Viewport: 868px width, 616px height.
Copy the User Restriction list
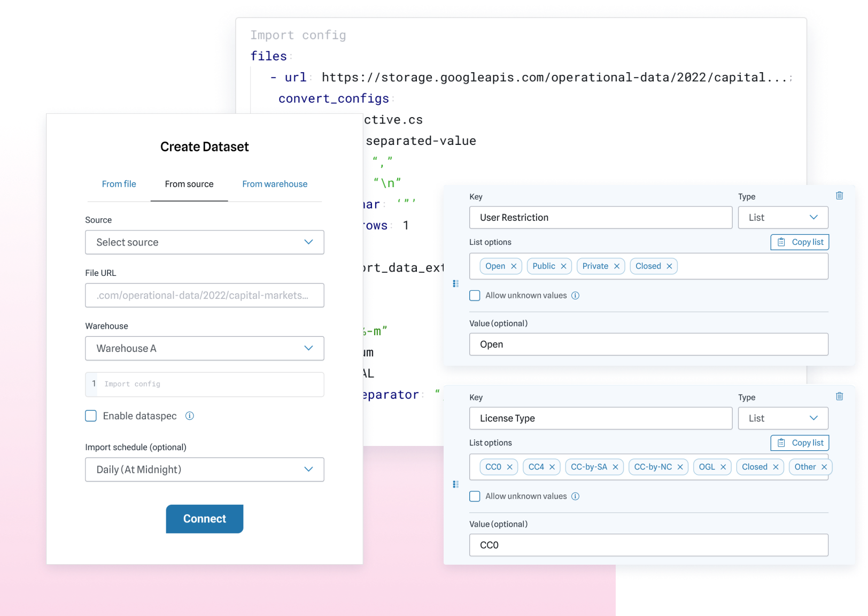tap(800, 242)
